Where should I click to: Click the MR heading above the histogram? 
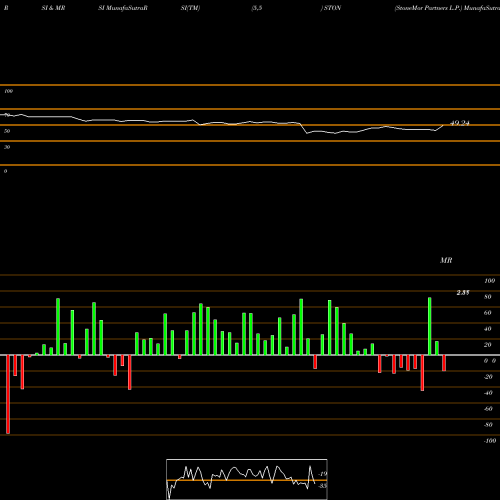(x=446, y=260)
